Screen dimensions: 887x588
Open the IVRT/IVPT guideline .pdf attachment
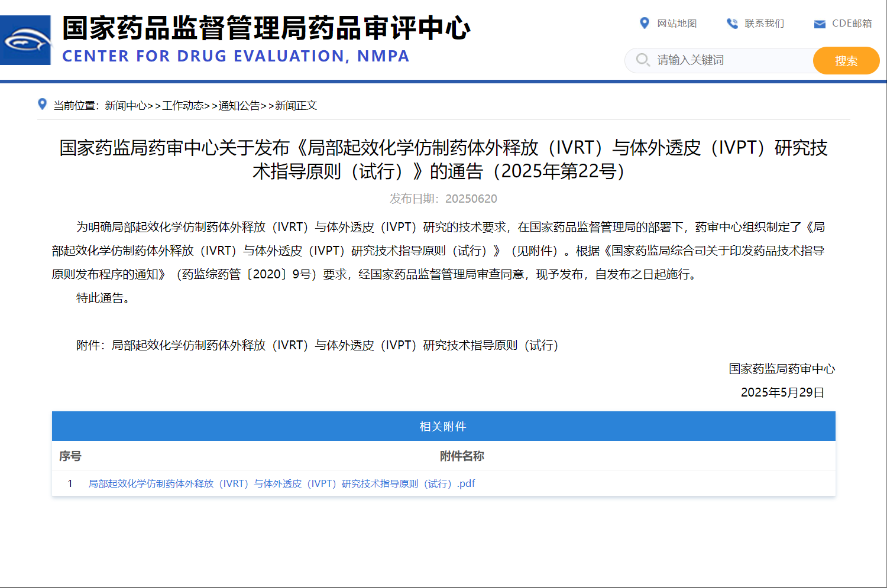pos(281,483)
